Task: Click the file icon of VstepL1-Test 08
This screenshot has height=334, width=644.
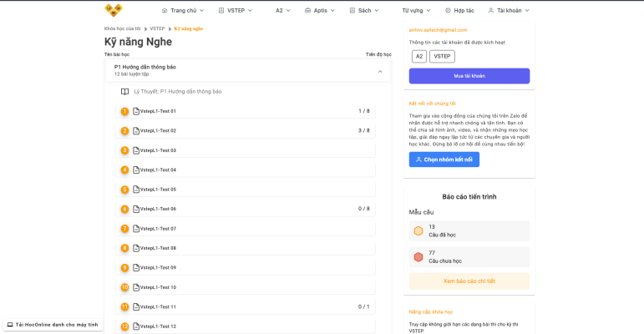Action: click(x=136, y=248)
